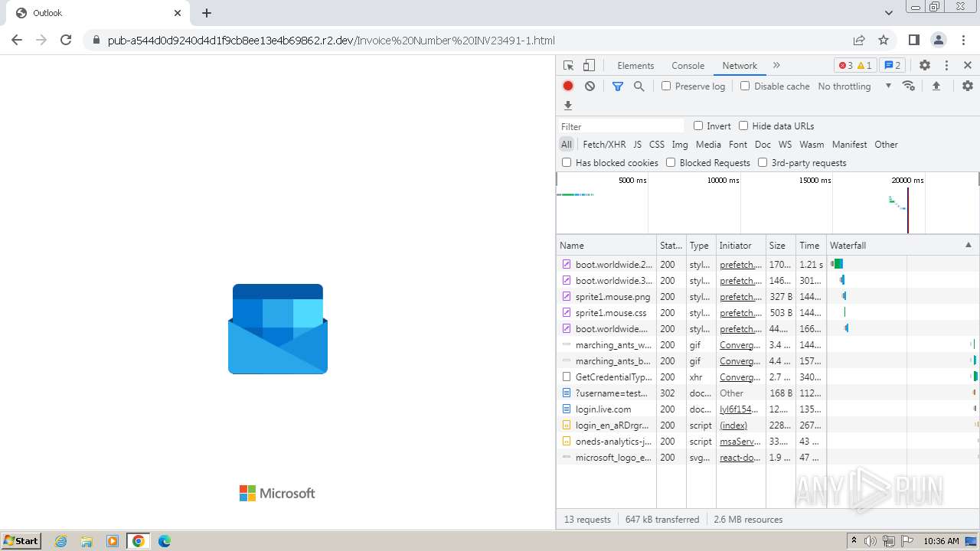Viewport: 980px width, 551px height.
Task: Show All request types
Action: point(567,144)
